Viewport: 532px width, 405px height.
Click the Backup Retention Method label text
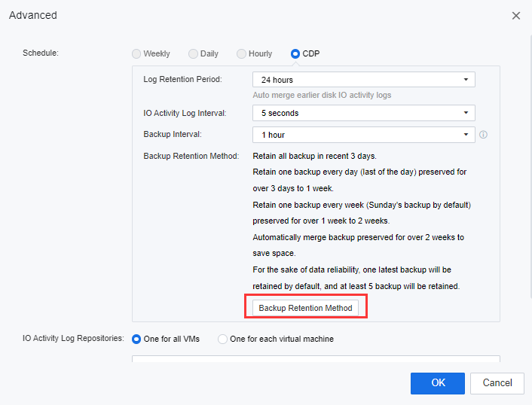pos(191,157)
